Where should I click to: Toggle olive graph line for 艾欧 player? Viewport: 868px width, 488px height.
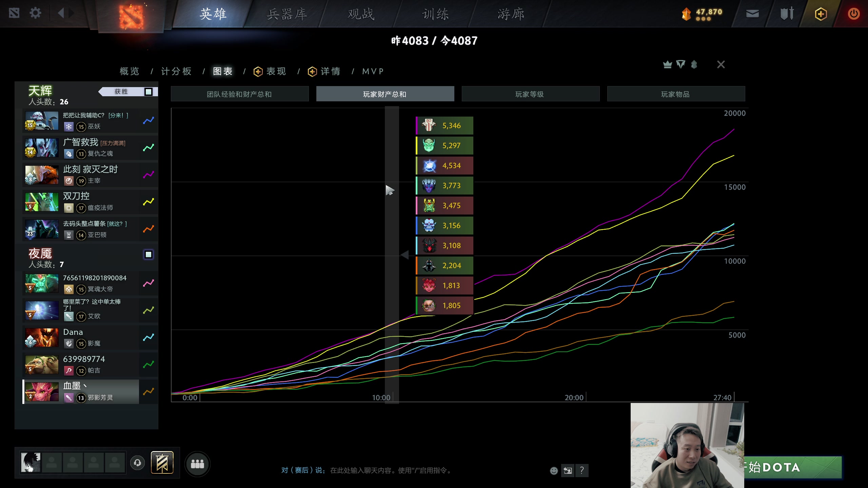click(x=149, y=310)
